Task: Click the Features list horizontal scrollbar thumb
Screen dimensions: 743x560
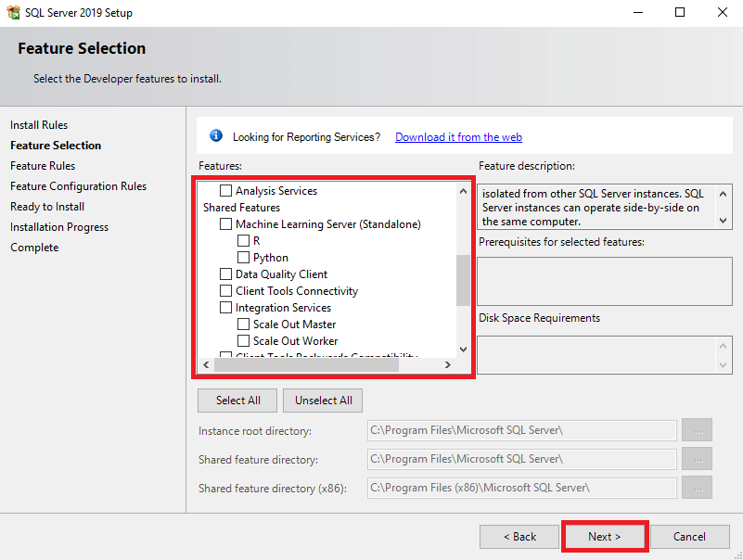Action: [x=307, y=364]
